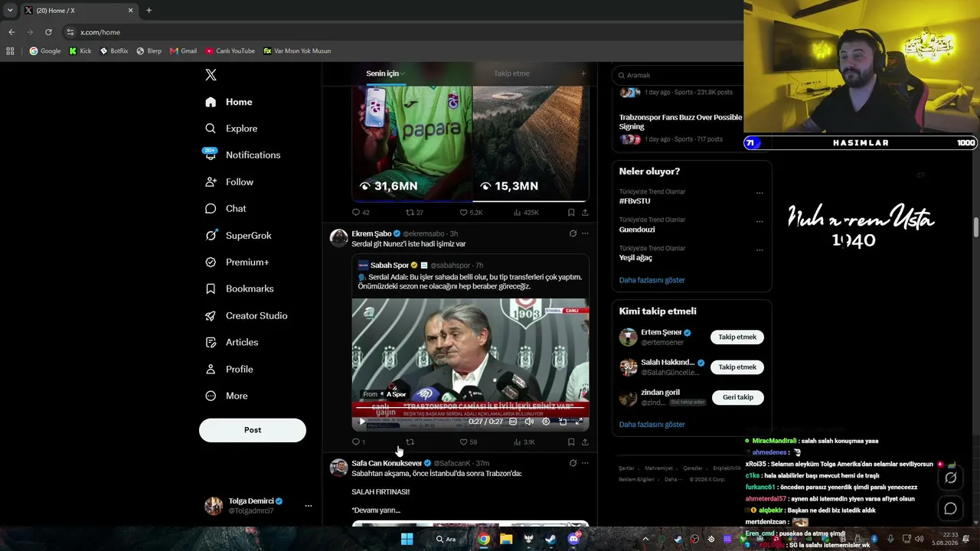Open the Google bookmark
980x551 pixels.
(x=45, y=51)
